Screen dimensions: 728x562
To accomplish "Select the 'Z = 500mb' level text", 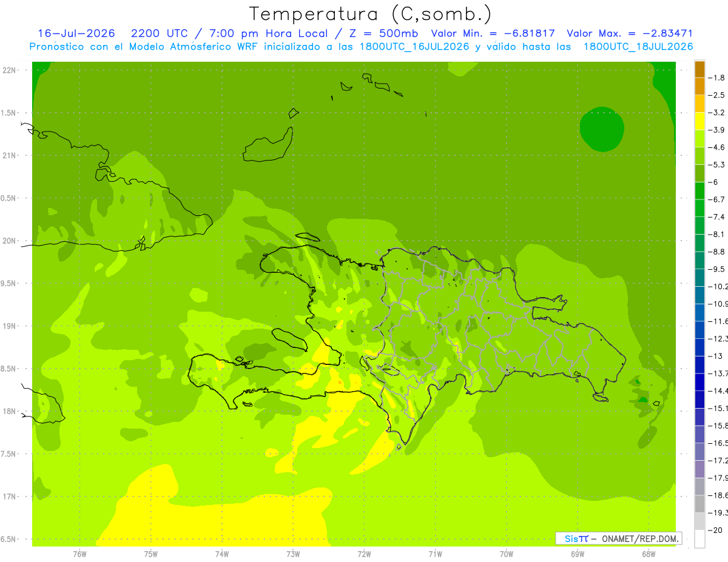I will [x=383, y=33].
